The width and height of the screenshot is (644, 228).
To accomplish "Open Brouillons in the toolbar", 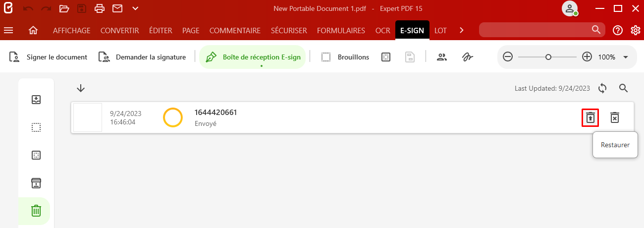I will point(345,57).
